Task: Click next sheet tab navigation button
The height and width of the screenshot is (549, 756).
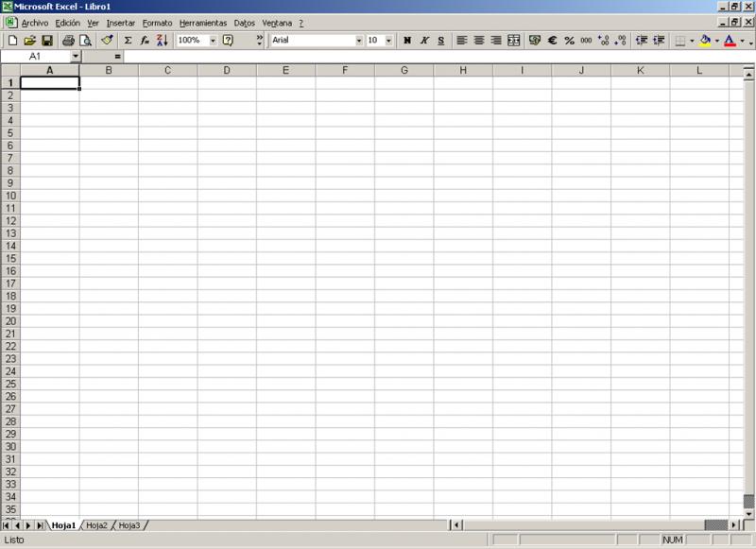Action: (28, 525)
